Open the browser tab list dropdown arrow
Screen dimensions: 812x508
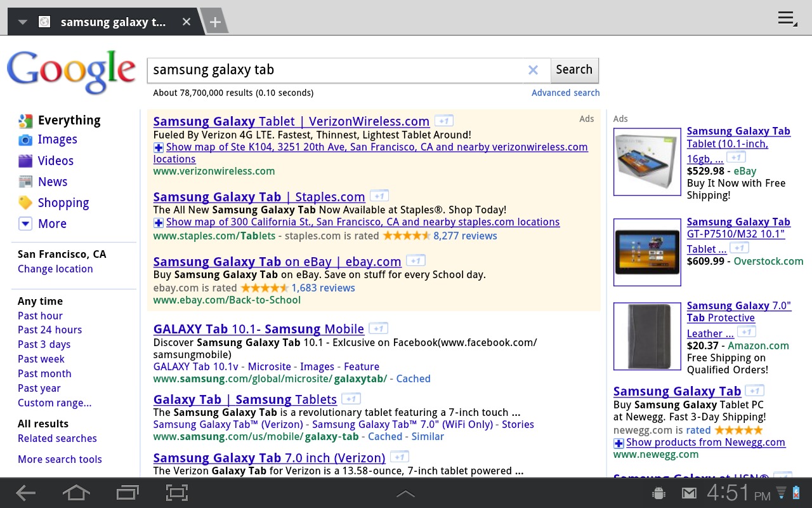(x=23, y=22)
